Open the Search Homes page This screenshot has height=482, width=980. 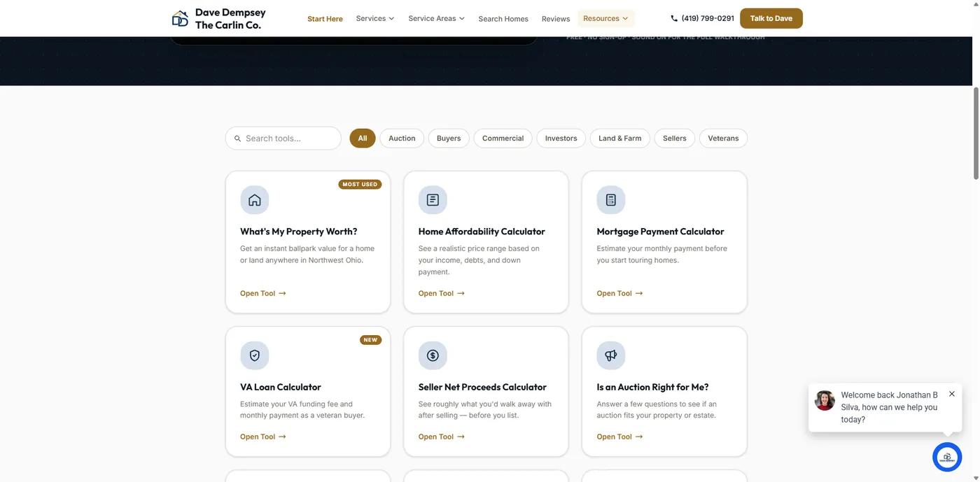tap(503, 19)
